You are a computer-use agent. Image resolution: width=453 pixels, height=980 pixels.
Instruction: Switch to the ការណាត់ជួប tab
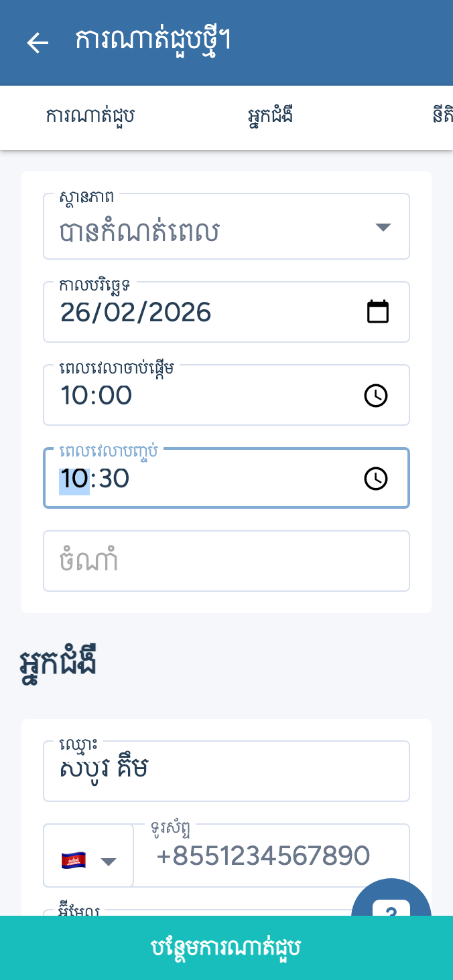pos(90,116)
